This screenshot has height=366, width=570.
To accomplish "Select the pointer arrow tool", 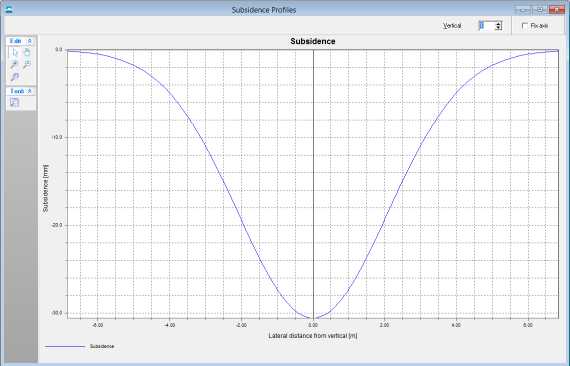I will (x=15, y=53).
